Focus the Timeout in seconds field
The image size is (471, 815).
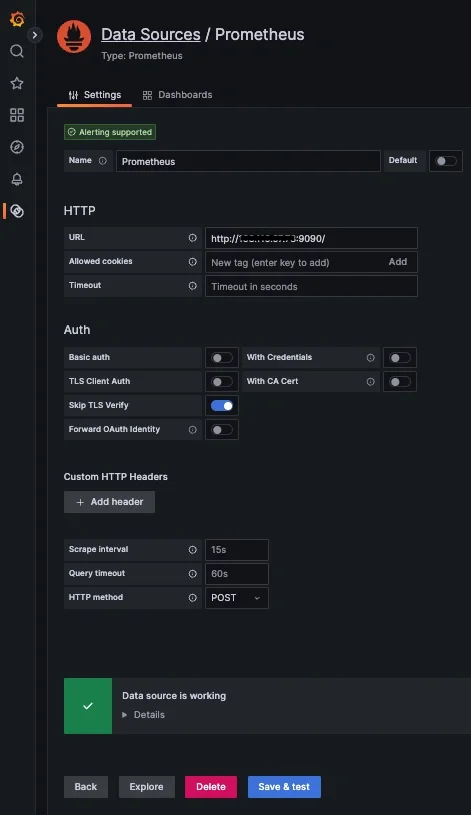point(311,286)
